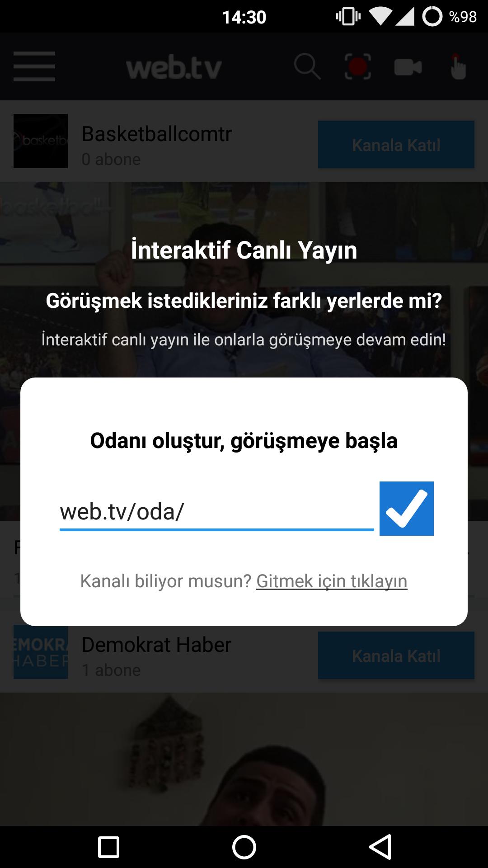The height and width of the screenshot is (868, 488).
Task: Select the Demokrat Haber channel name
Action: click(x=156, y=645)
